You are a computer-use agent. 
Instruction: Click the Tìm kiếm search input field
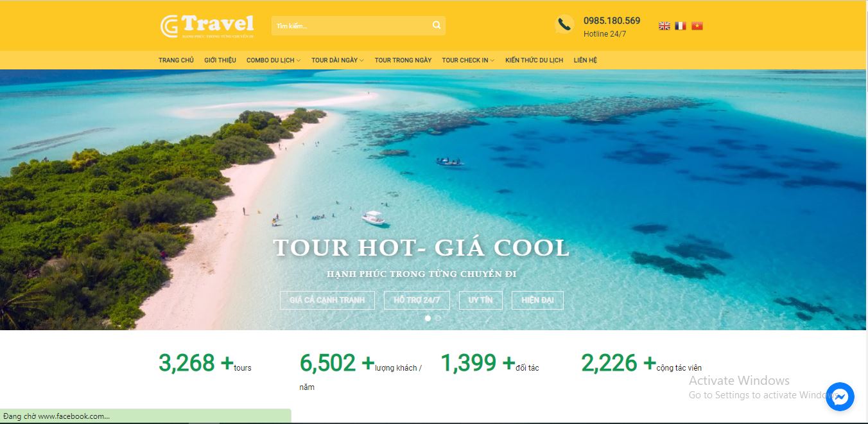tap(351, 26)
